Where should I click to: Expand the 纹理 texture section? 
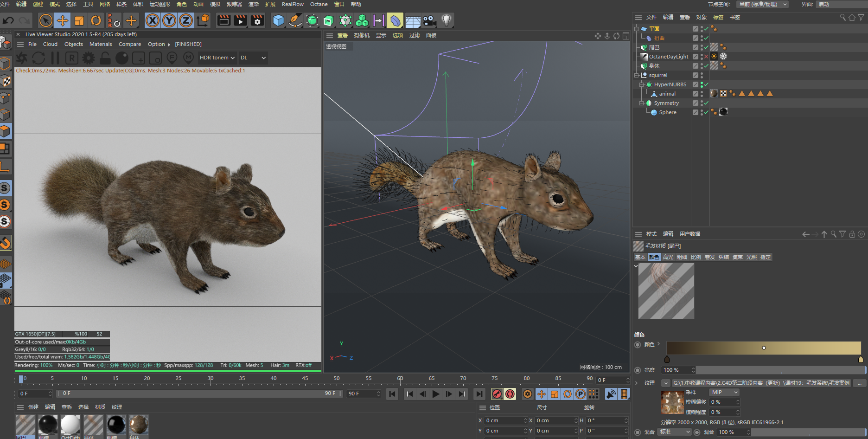pos(637,383)
